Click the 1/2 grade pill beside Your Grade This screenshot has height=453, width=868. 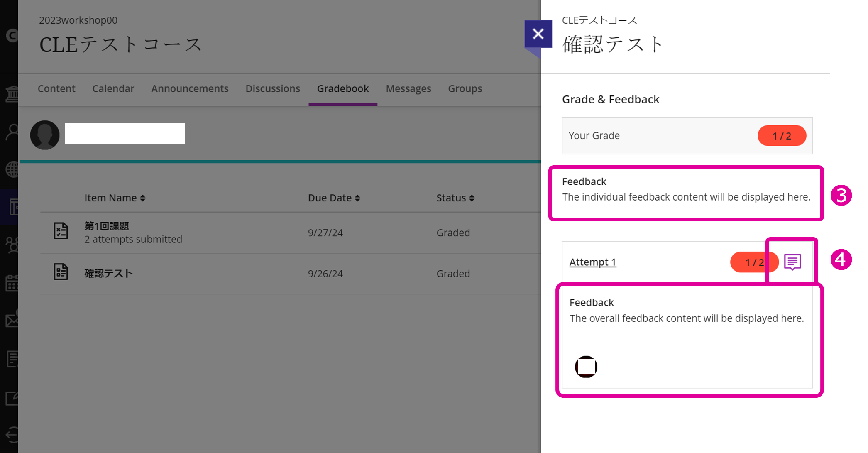click(x=782, y=135)
